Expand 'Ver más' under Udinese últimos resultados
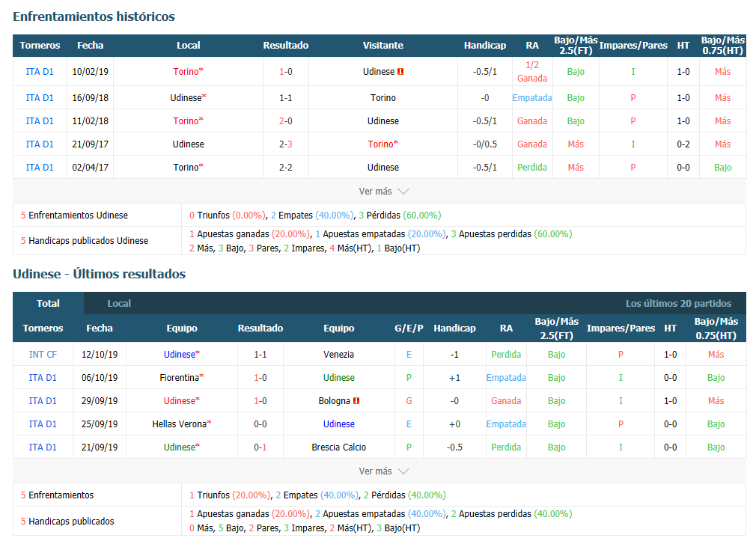The height and width of the screenshot is (544, 756). [384, 471]
